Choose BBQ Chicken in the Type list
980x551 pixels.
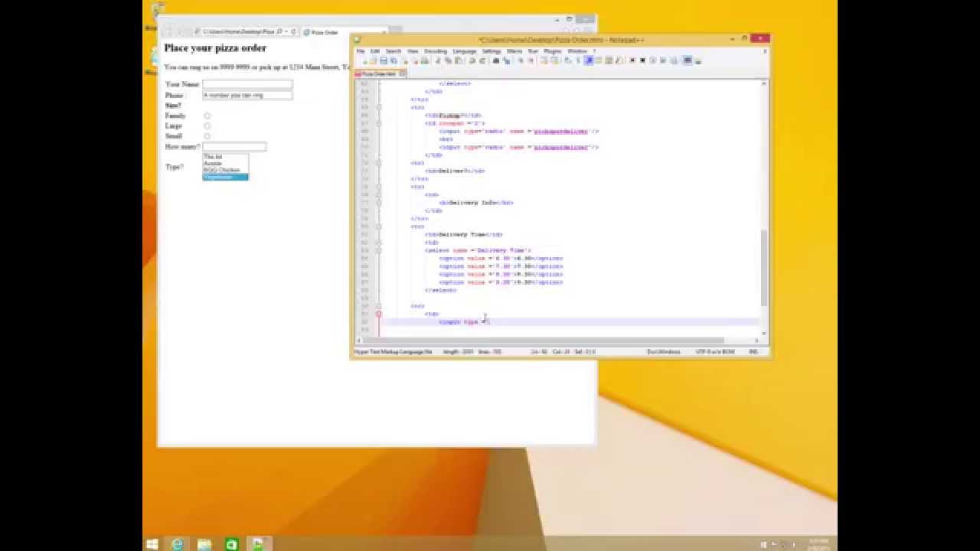[x=225, y=170]
